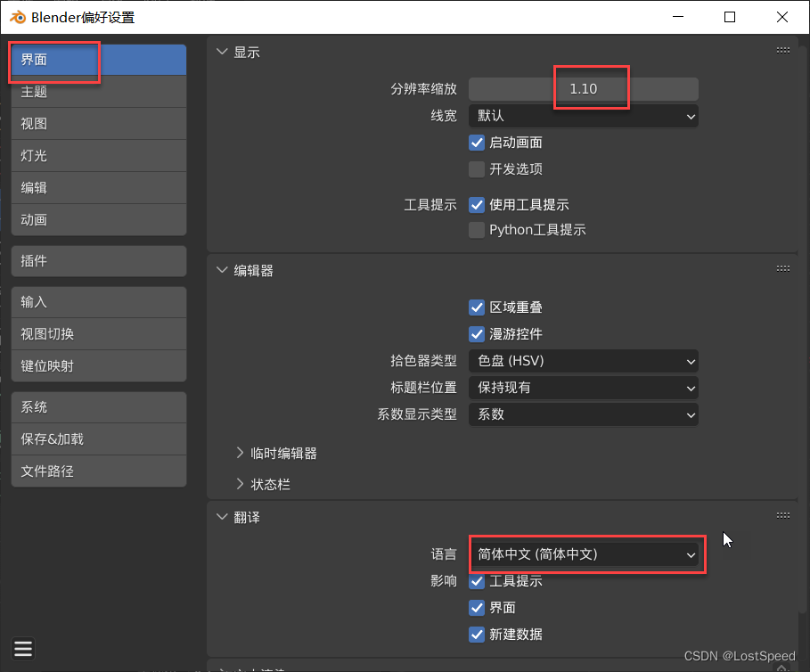This screenshot has height=672, width=810.
Task: Switch to the 主题 tab
Action: (x=99, y=92)
